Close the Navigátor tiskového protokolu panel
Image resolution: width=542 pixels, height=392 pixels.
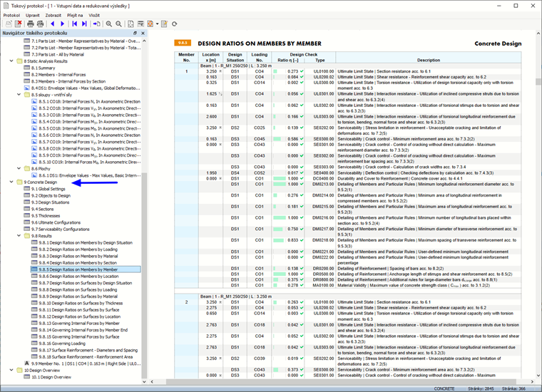point(143,33)
